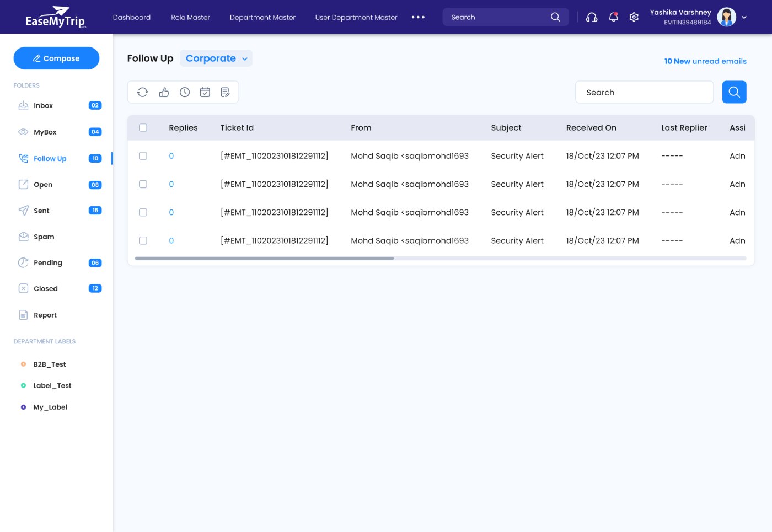
Task: Click the calendar check icon in toolbar
Action: [205, 92]
